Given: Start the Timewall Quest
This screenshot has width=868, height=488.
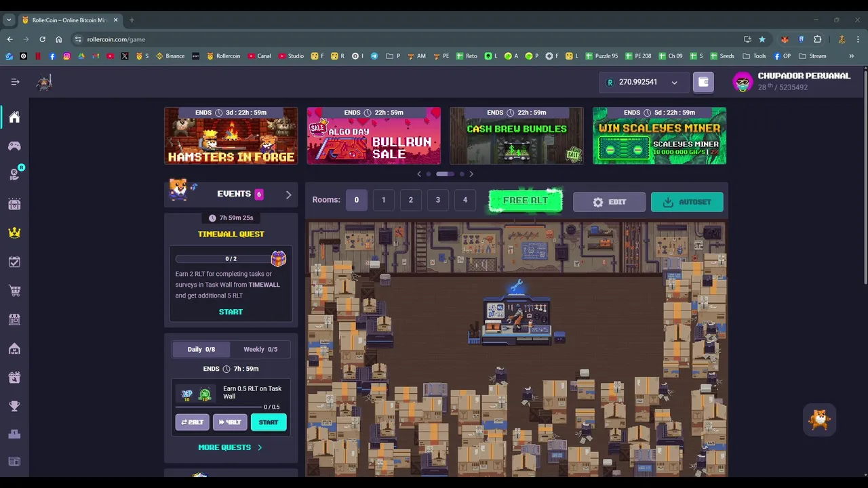Looking at the screenshot, I should pyautogui.click(x=231, y=312).
